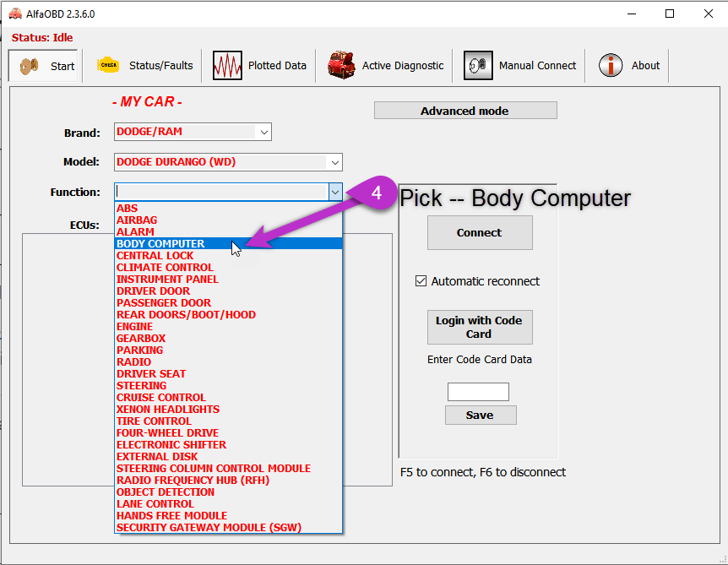
Task: Choose XENON HEADLIGHTS entry
Action: click(228, 410)
